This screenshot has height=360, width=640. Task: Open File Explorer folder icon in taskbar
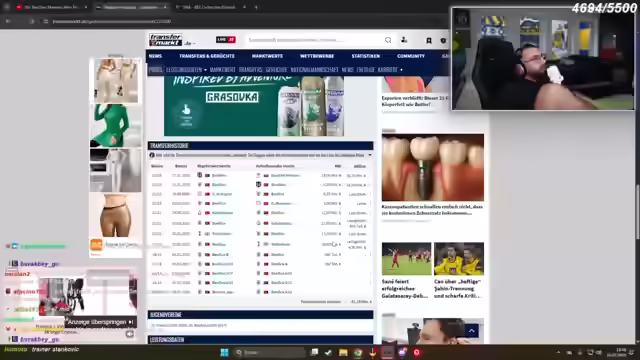tap(343, 353)
